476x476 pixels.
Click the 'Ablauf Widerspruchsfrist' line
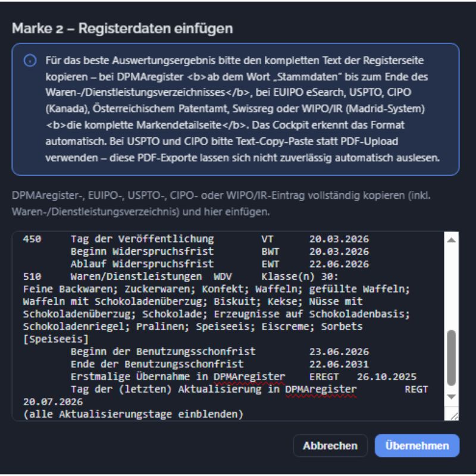pos(142,264)
